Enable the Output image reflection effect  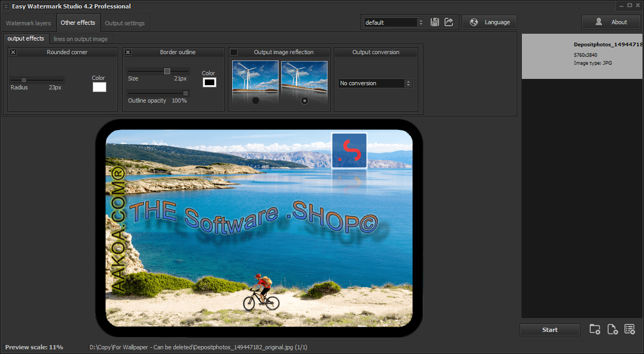234,52
